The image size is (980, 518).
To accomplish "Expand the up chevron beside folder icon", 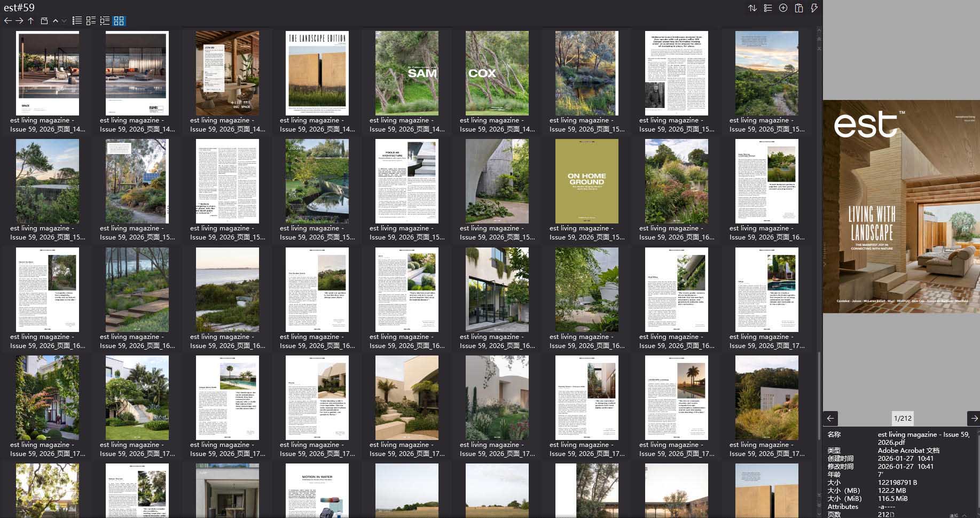I will click(55, 21).
